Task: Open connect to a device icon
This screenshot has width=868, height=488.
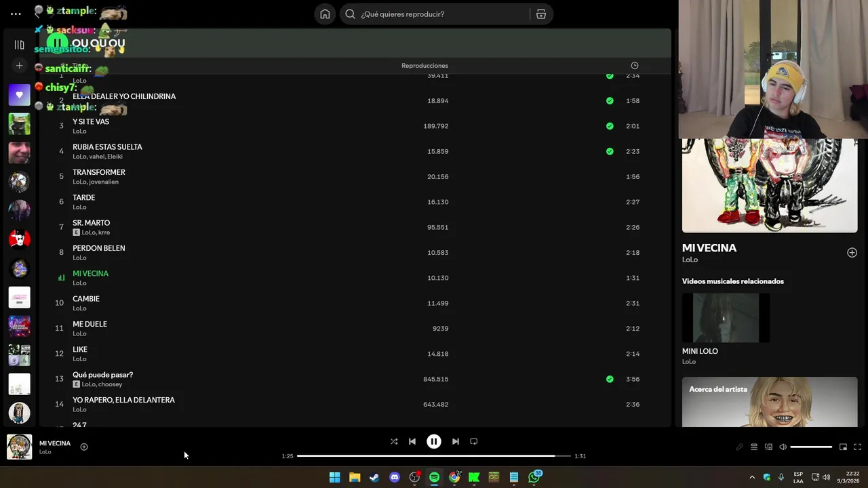Action: pos(768,447)
